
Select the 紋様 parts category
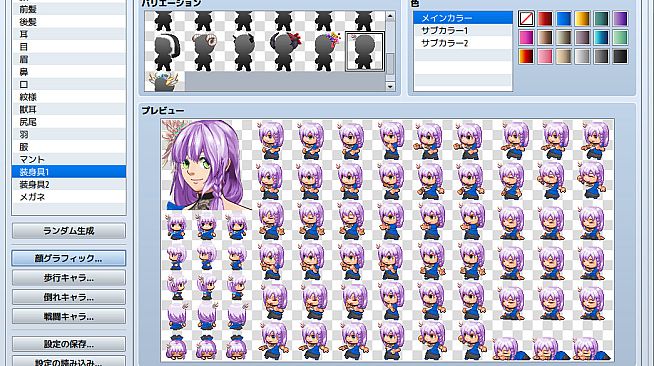pos(69,97)
